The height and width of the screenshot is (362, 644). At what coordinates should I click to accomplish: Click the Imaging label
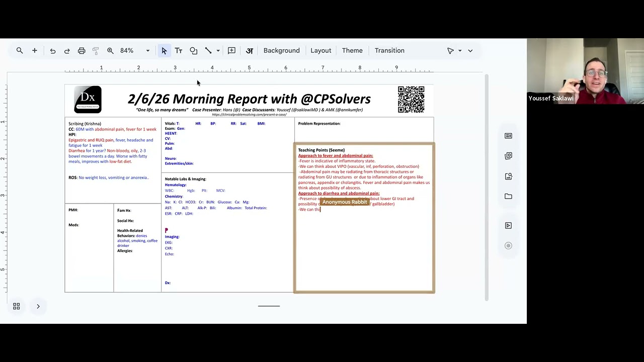click(x=172, y=237)
